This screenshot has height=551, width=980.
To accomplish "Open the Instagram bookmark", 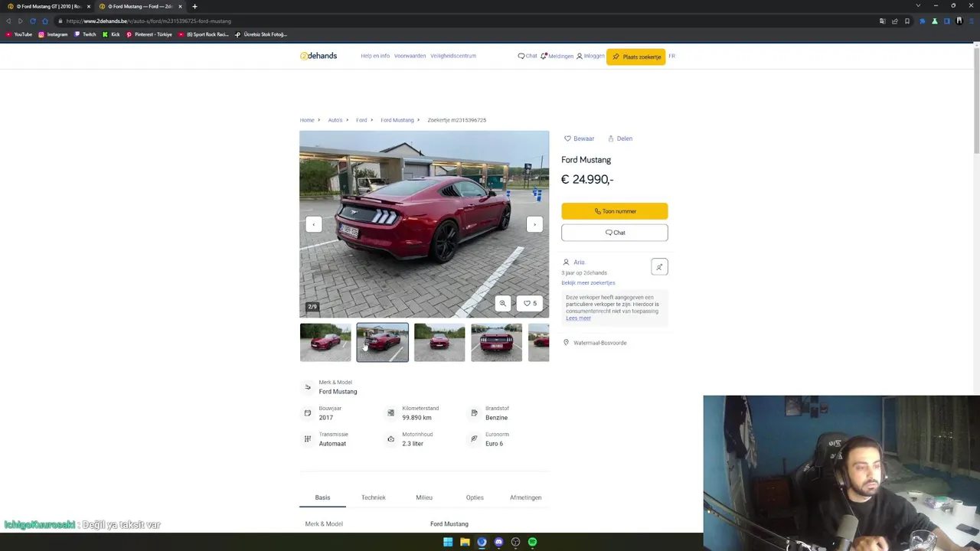I will (x=53, y=34).
